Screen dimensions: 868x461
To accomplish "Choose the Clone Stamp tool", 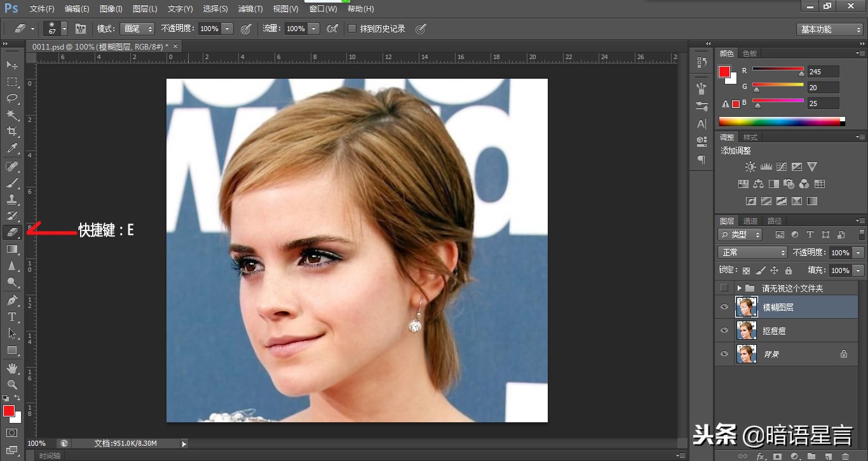I will tap(12, 199).
